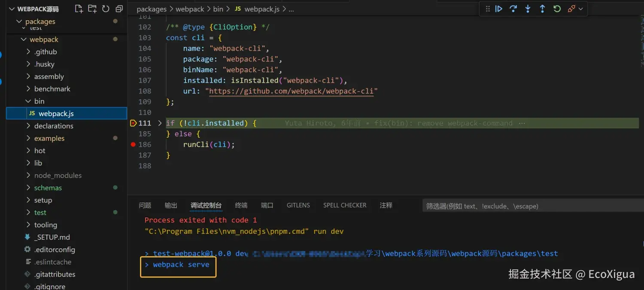Open the dropdown beside the disconnect icon
Viewport: 644px width, 290px height.
pos(581,9)
